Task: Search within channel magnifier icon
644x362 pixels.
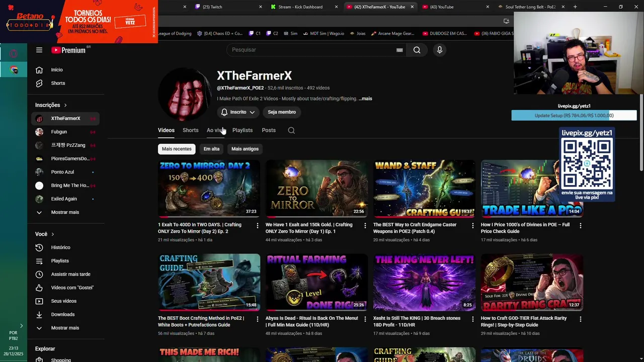Action: 291,130
